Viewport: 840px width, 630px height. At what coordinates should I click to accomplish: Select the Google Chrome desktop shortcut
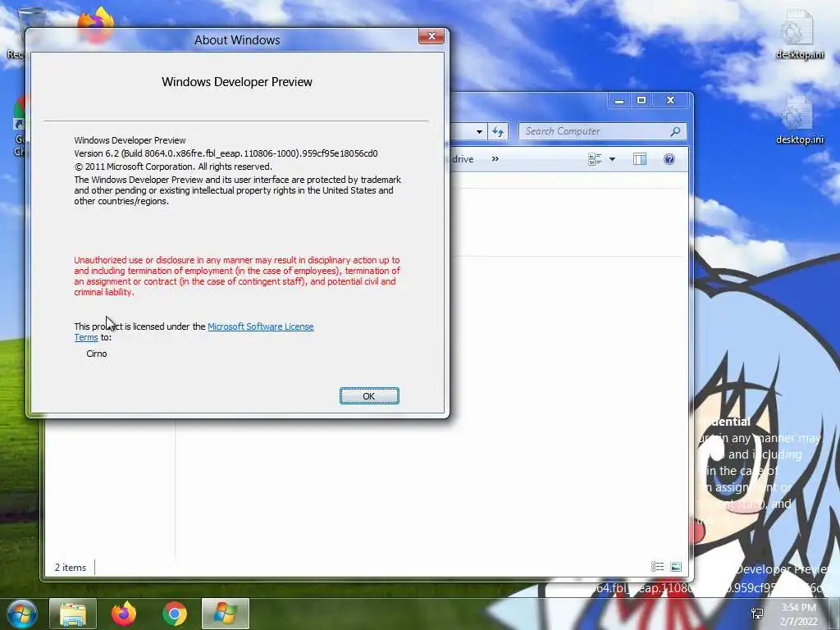coord(19,126)
